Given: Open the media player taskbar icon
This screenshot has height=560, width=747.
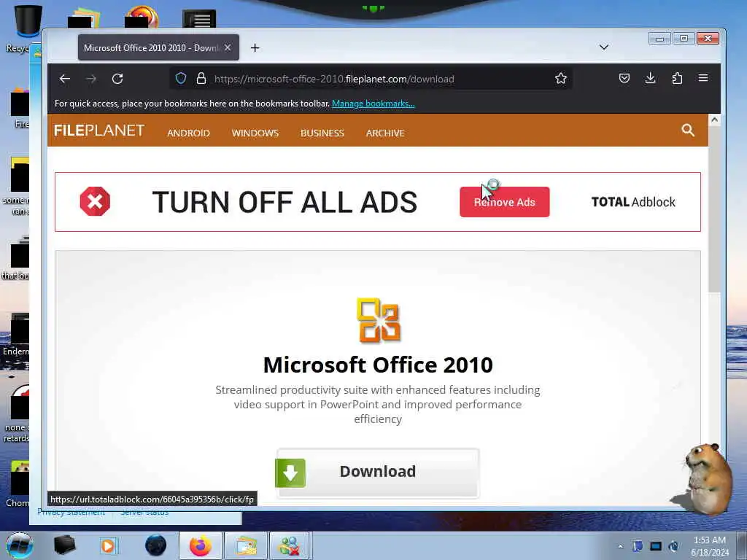Looking at the screenshot, I should coord(108,545).
